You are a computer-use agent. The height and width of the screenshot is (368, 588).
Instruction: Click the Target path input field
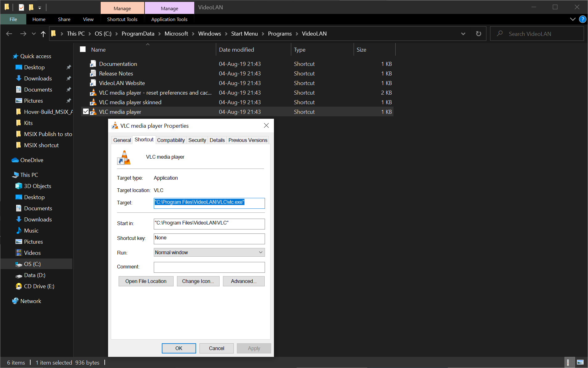coord(209,203)
